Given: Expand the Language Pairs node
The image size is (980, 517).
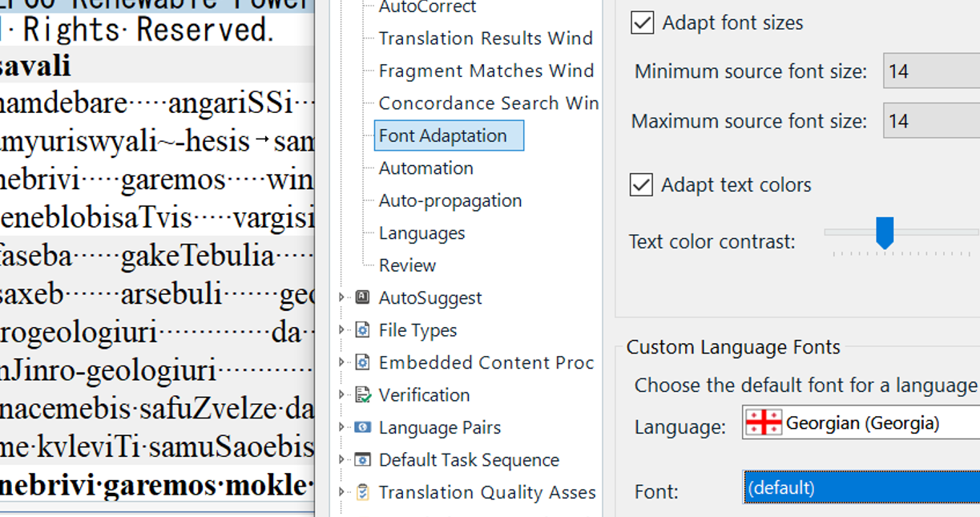Looking at the screenshot, I should click(342, 427).
